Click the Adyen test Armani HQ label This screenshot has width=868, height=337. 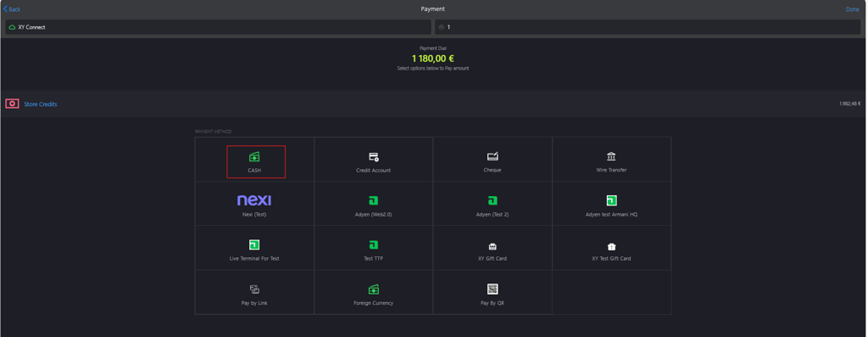click(612, 215)
